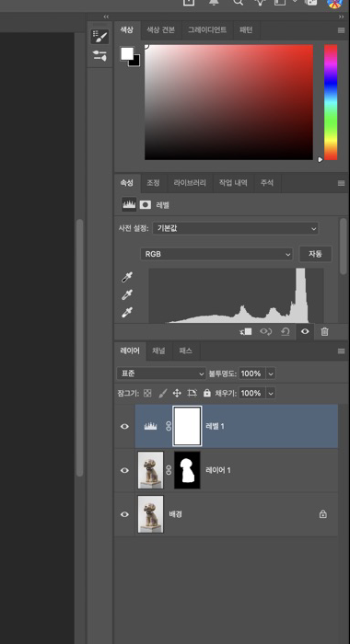Open the 패턴 tab
Screen dimensions: 350x644
(x=246, y=30)
